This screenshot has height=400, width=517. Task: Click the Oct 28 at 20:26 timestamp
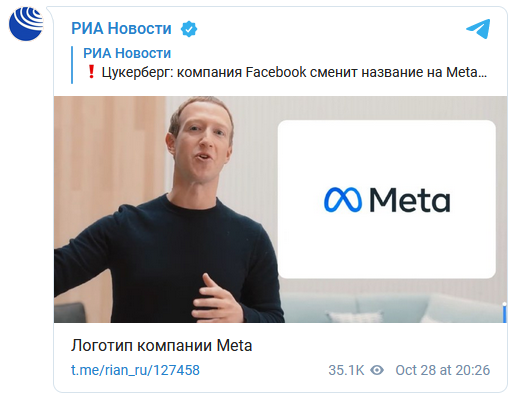[443, 370]
